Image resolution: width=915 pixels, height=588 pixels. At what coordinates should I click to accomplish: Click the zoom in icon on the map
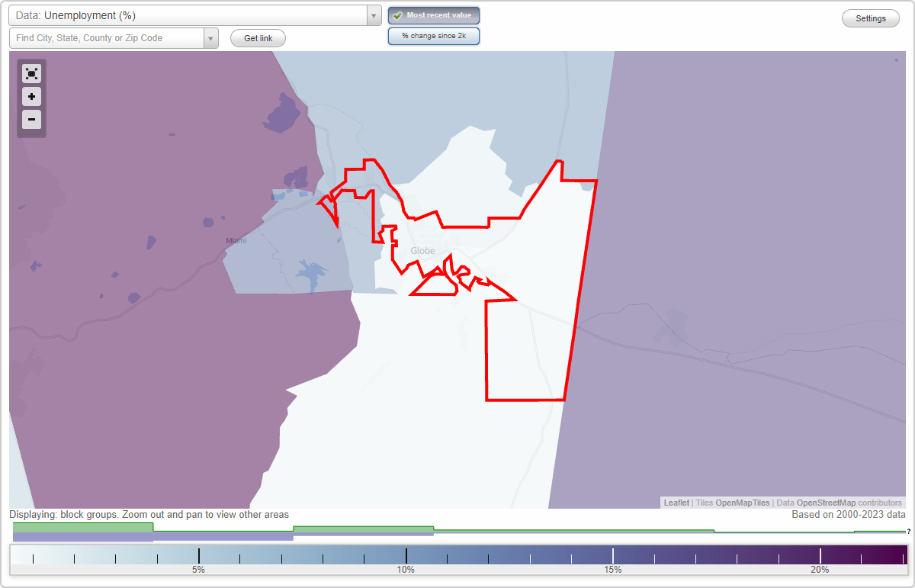click(x=31, y=96)
